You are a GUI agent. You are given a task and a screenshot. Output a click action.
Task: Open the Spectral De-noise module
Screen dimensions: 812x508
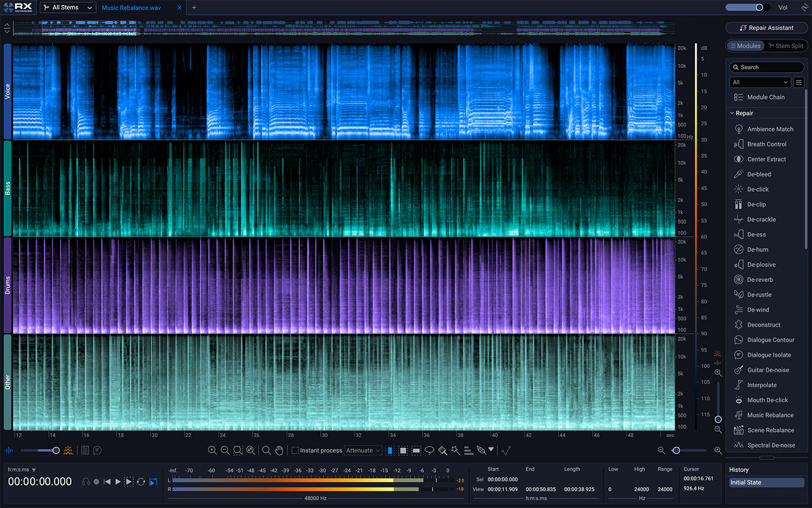pos(771,445)
